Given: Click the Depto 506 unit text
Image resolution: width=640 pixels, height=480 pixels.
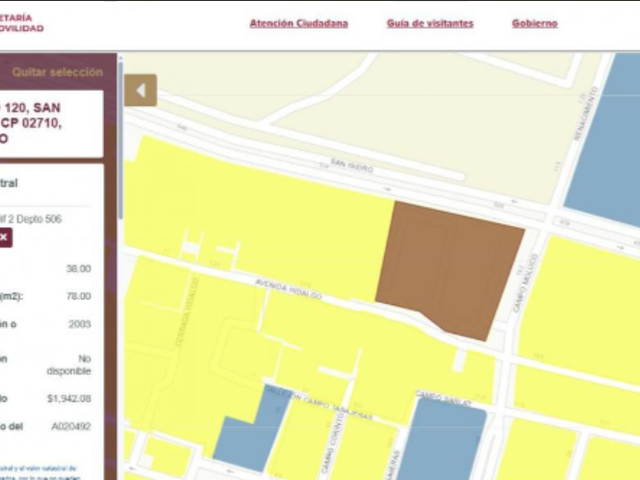Looking at the screenshot, I should [x=39, y=219].
